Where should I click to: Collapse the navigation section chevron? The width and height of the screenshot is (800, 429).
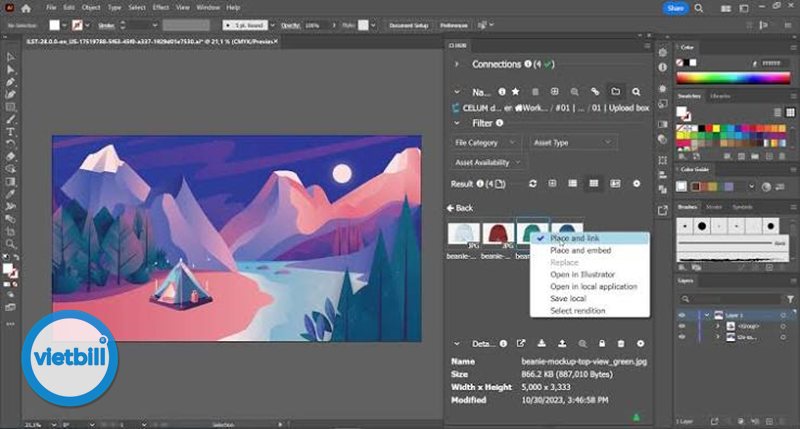[x=457, y=92]
